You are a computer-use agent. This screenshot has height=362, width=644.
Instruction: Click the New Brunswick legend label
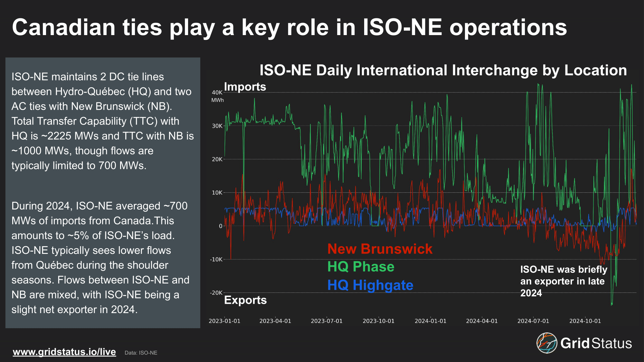(380, 249)
